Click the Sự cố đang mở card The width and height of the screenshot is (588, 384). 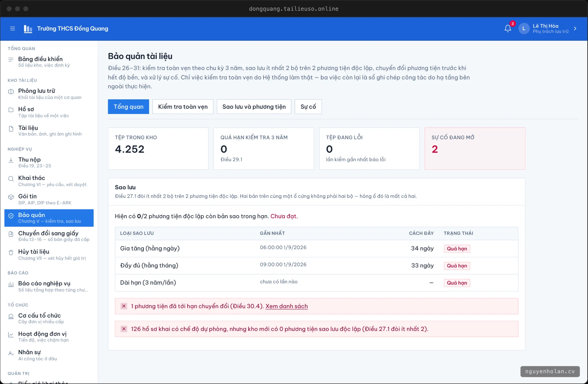point(475,149)
